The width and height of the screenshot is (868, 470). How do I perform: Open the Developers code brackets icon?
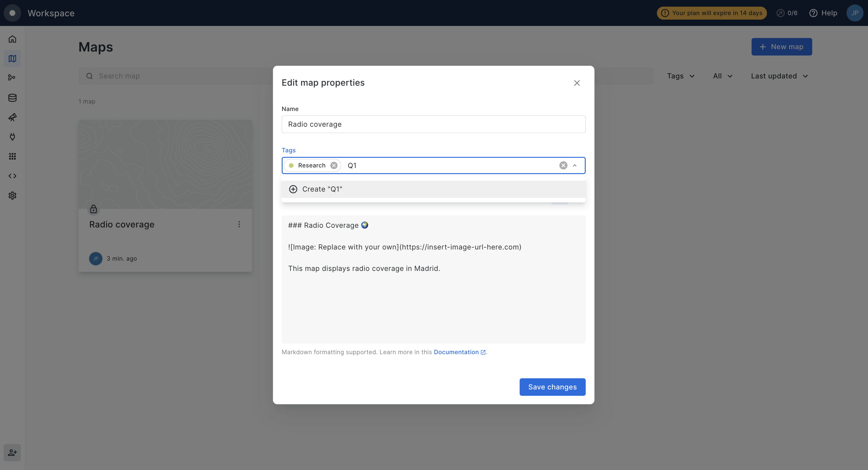tap(12, 176)
